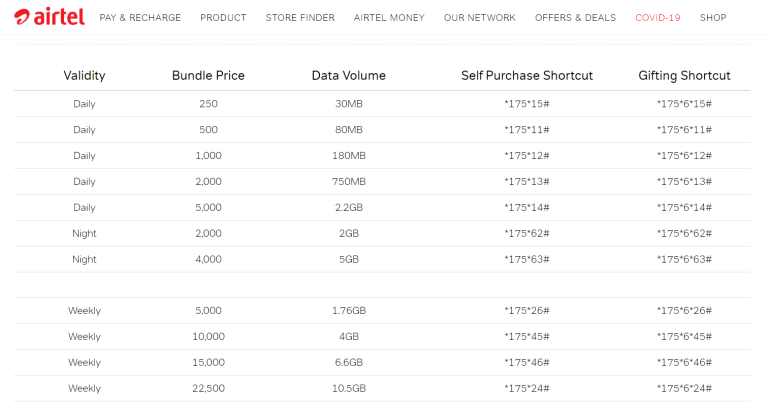
Task: Select the 22,500 weekly bundle price
Action: click(208, 388)
